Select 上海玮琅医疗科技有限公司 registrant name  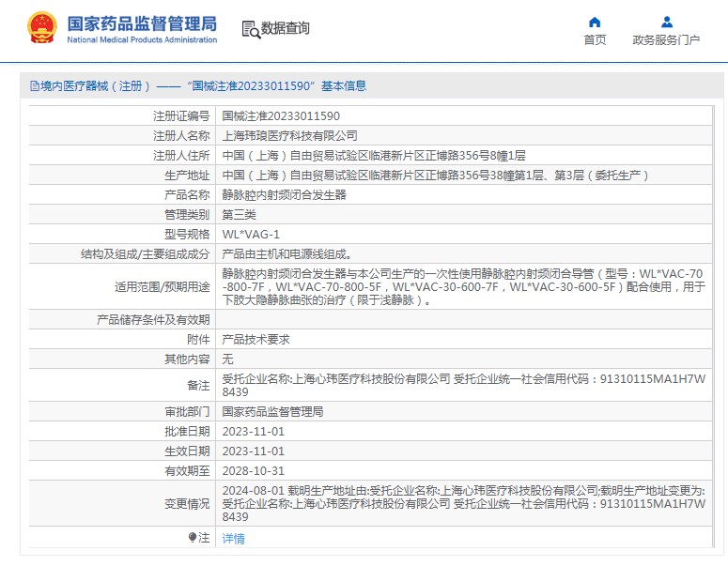(289, 135)
